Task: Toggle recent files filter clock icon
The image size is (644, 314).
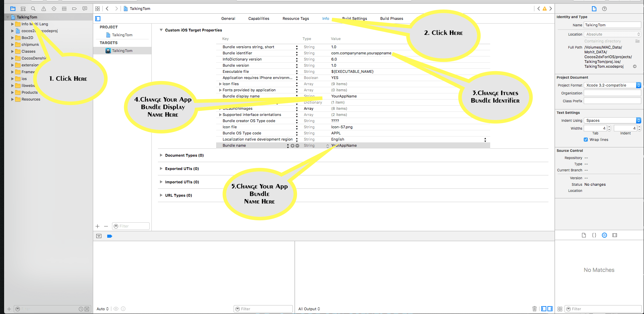Action: 81,309
